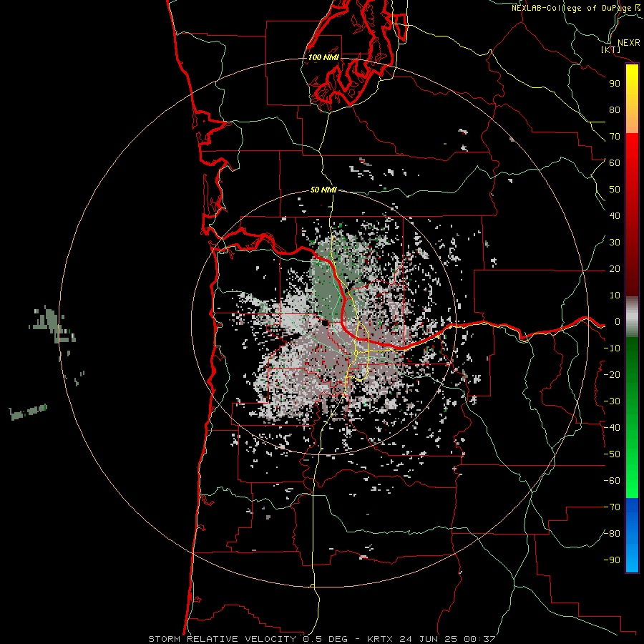644x644 pixels.
Task: Click the 90 value on the velocity scale
Action: coord(615,84)
